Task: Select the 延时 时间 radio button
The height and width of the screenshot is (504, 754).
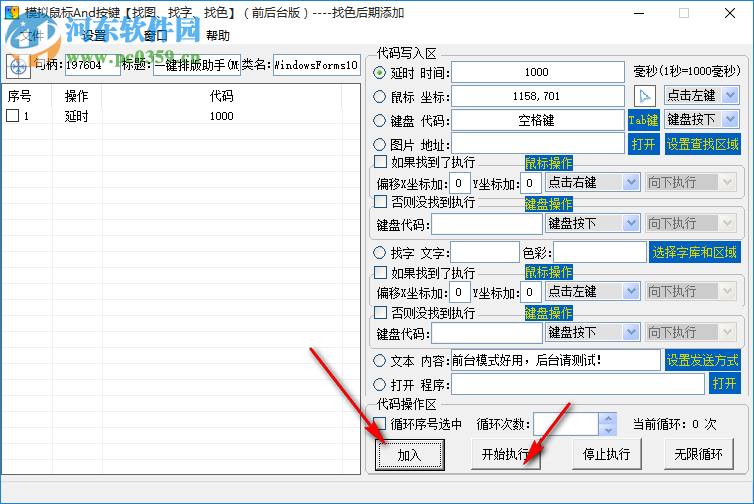Action: click(x=379, y=73)
